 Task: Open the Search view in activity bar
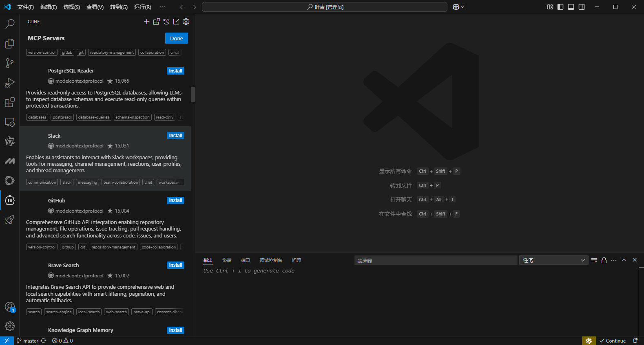click(x=10, y=24)
